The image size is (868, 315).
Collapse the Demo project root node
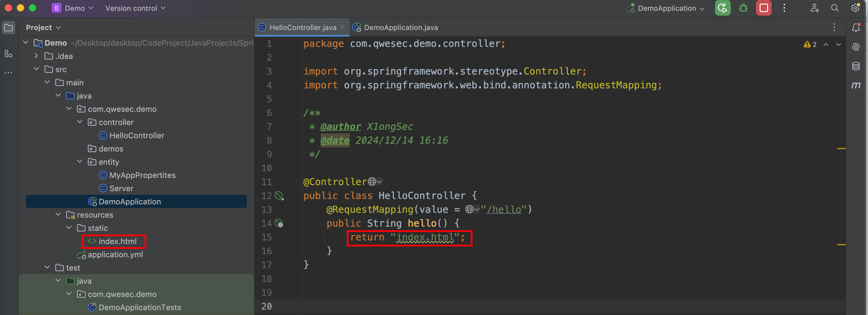click(26, 43)
